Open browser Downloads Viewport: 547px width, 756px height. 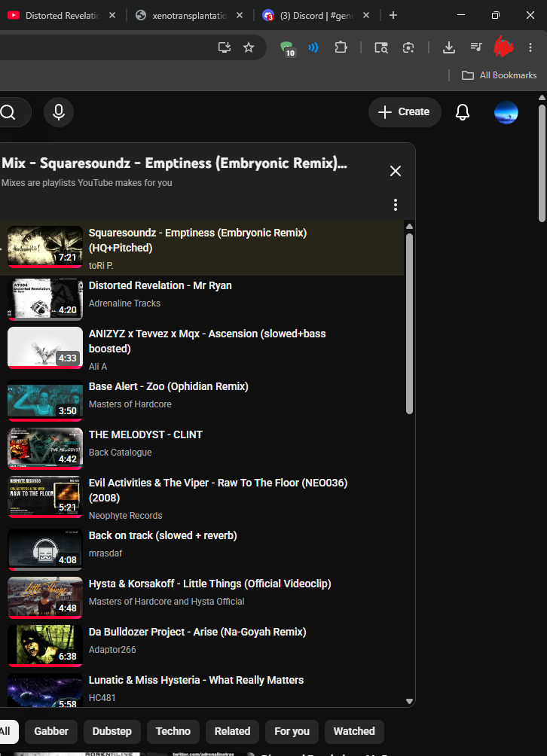pos(449,47)
